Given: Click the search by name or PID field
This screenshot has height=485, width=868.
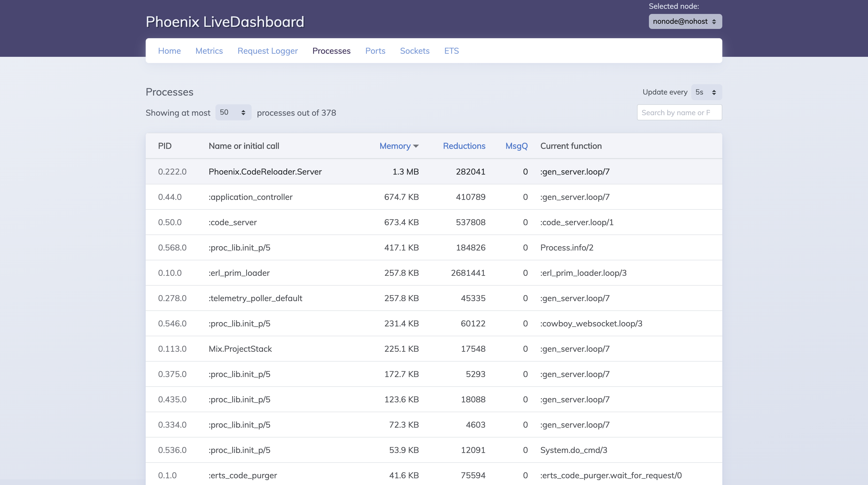Looking at the screenshot, I should [679, 113].
